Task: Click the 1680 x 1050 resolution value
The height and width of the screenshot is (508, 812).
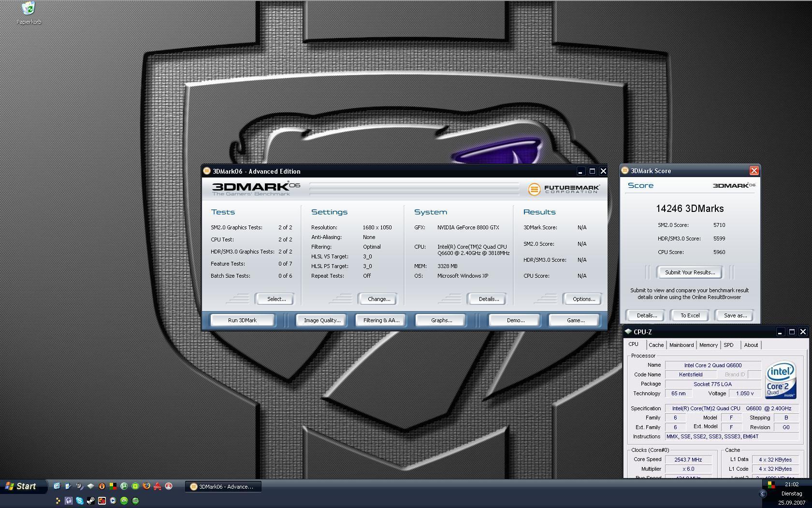Action: [x=377, y=227]
